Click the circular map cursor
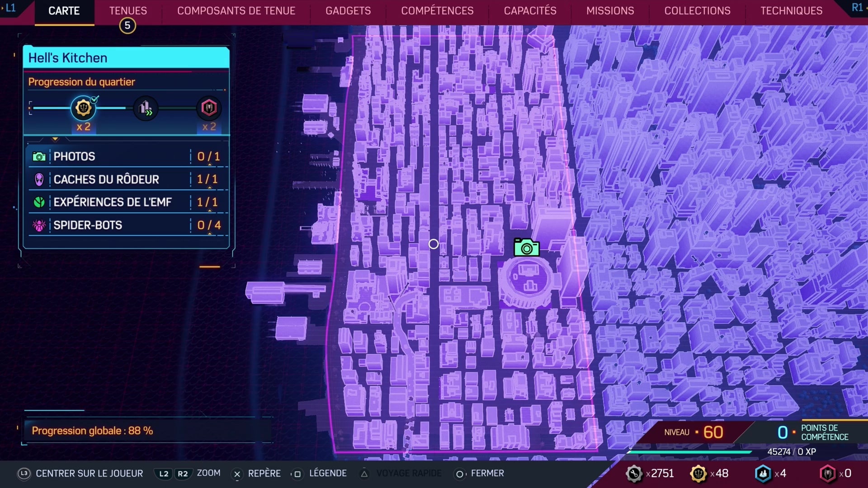Image resolution: width=868 pixels, height=488 pixels. point(433,244)
